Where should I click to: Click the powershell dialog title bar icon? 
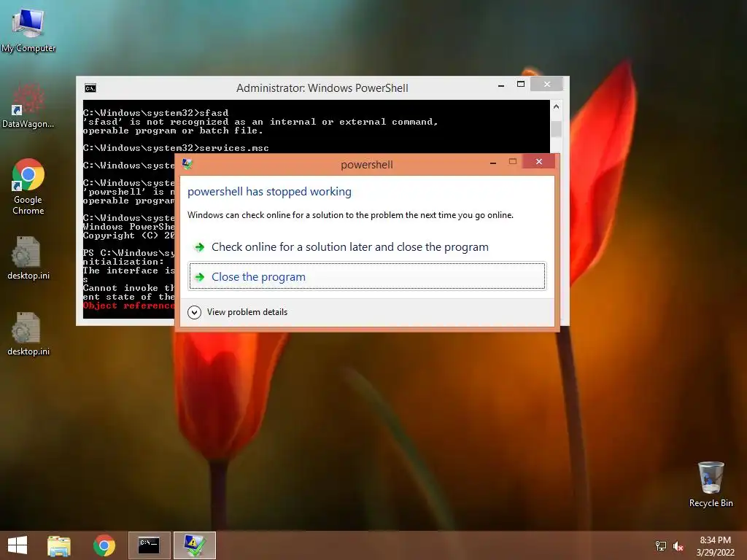[x=187, y=164]
